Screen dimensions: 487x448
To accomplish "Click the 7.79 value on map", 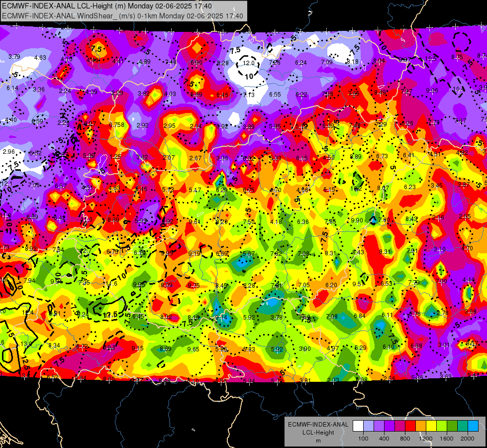I will 414,283.
